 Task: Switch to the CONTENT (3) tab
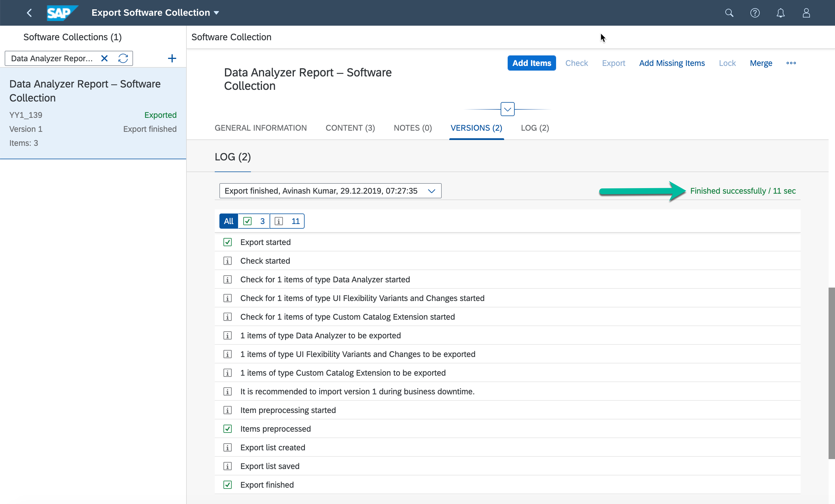350,128
